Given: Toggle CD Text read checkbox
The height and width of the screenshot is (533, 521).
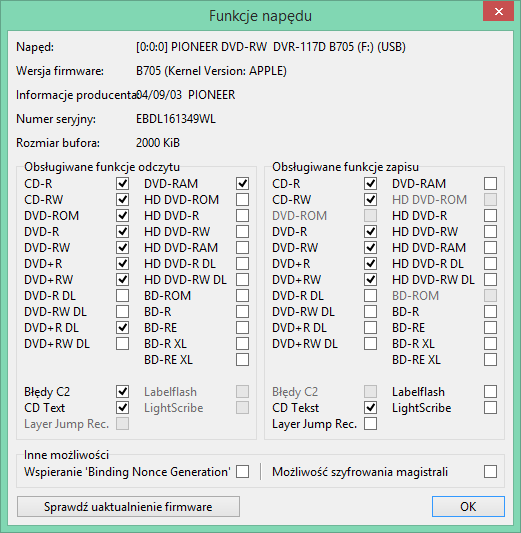Looking at the screenshot, I should [x=122, y=408].
